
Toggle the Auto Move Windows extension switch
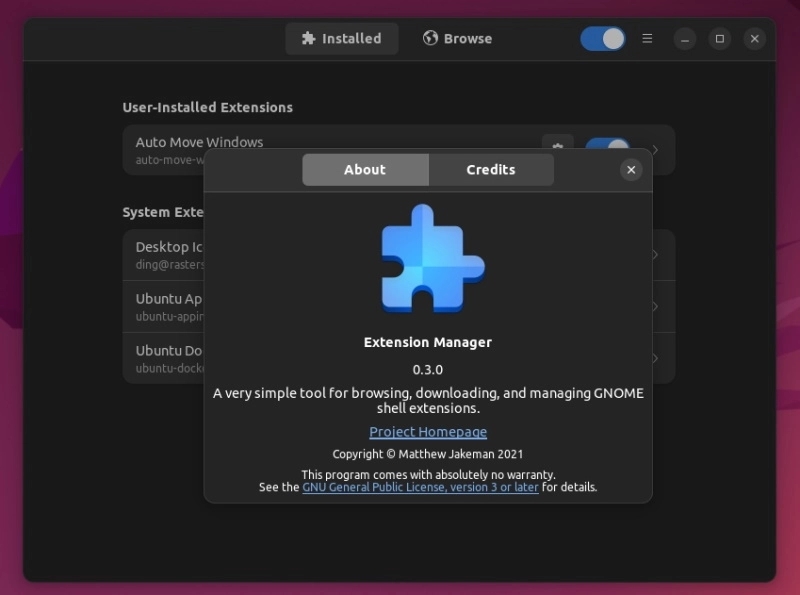607,143
